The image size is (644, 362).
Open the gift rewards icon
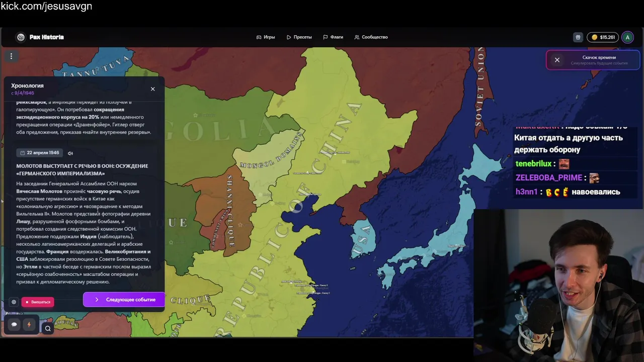coord(578,37)
